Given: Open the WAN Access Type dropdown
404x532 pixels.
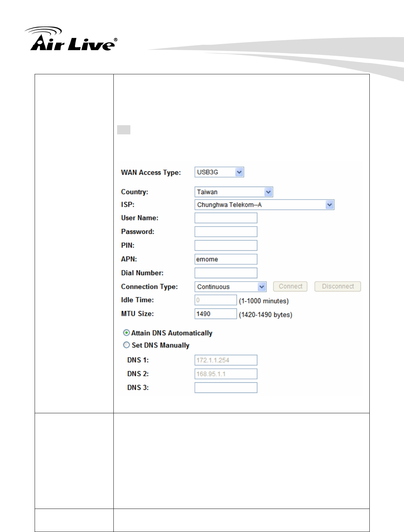Looking at the screenshot, I should pos(219,172).
